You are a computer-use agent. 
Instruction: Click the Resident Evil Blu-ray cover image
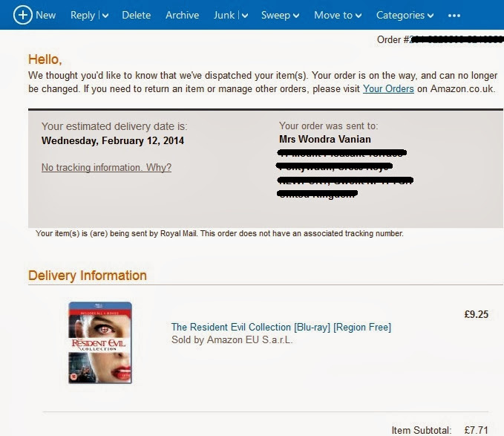99,342
